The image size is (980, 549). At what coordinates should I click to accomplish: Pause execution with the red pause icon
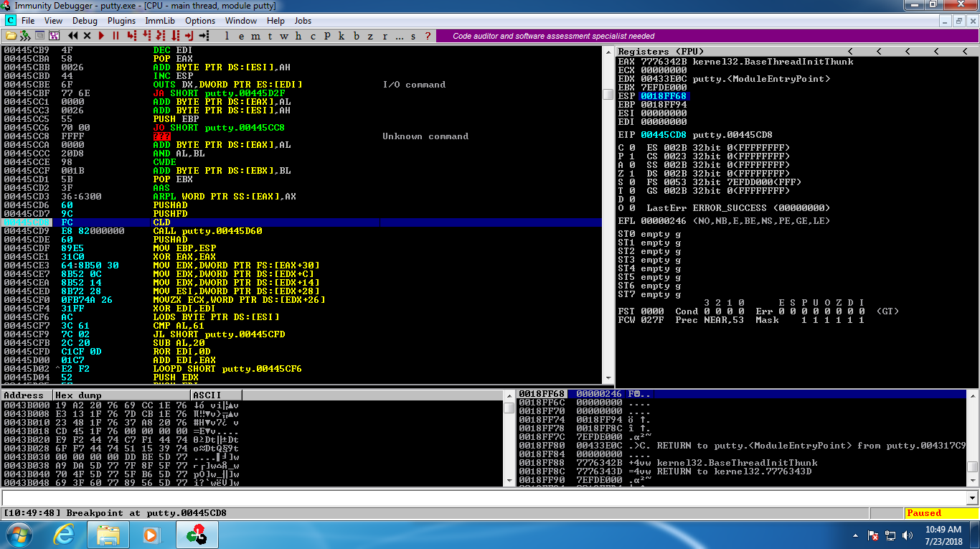(116, 36)
